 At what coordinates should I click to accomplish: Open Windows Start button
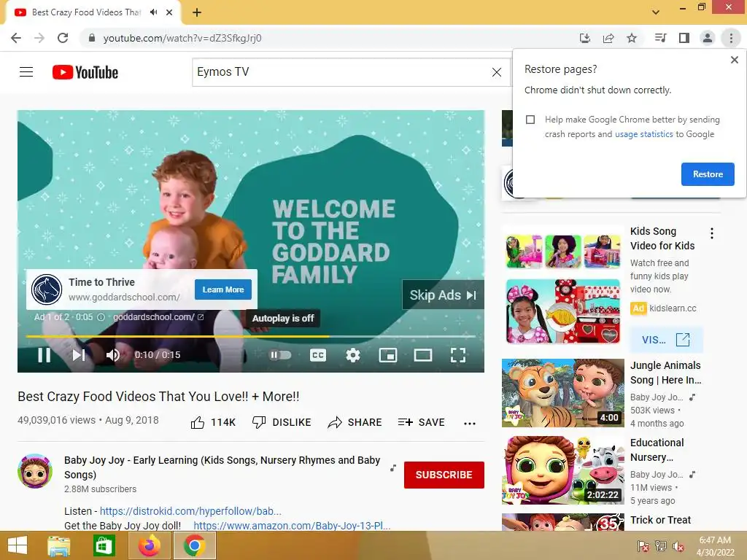pos(18,545)
